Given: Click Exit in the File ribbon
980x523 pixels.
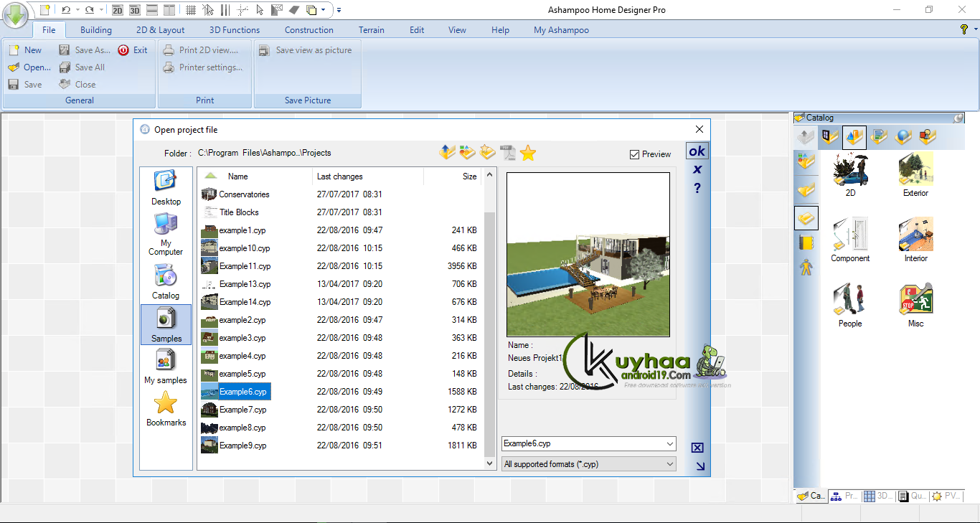Looking at the screenshot, I should tap(133, 50).
